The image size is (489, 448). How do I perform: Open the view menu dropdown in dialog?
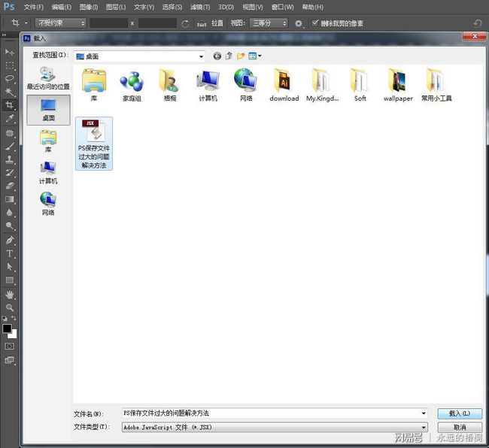click(255, 56)
